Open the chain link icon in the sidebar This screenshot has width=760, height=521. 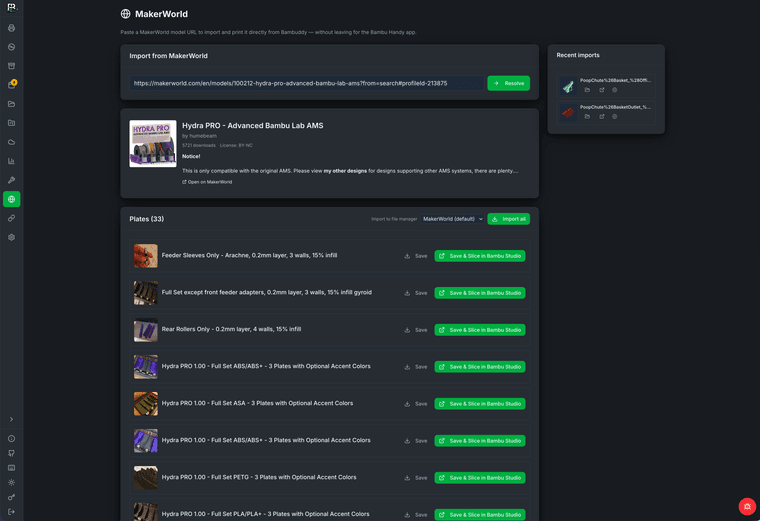(11, 218)
